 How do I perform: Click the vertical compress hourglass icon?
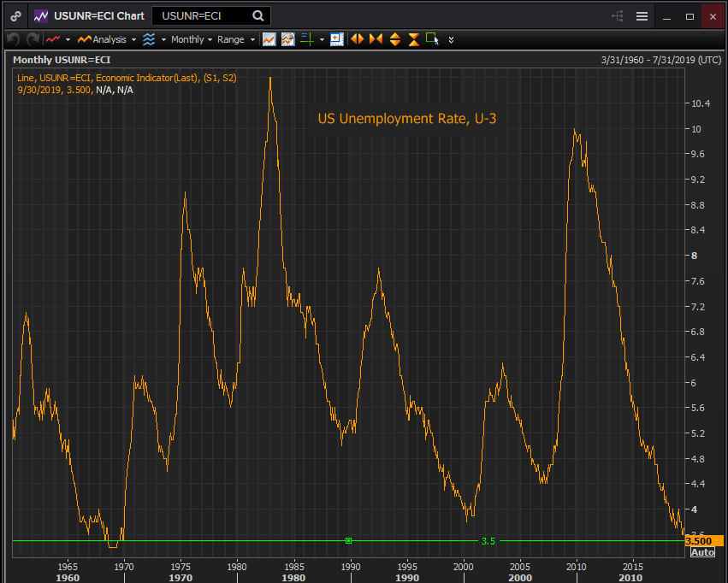(x=413, y=39)
